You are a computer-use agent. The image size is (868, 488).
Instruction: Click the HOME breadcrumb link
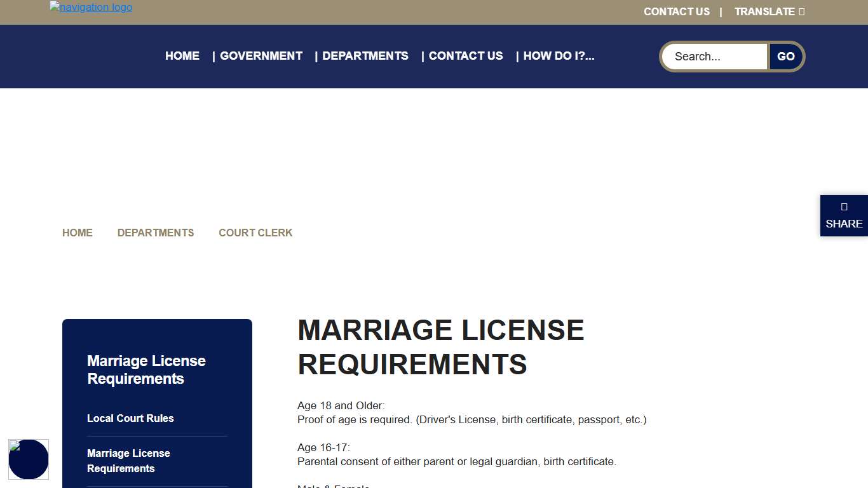tap(78, 233)
